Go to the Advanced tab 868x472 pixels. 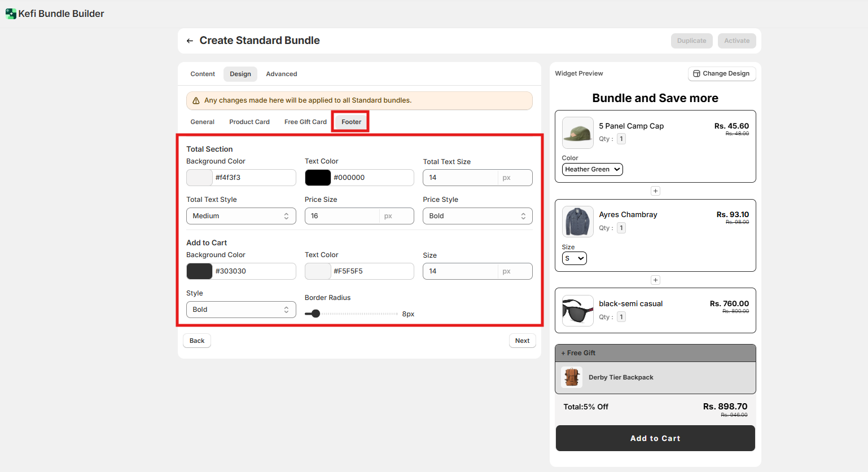(x=281, y=74)
